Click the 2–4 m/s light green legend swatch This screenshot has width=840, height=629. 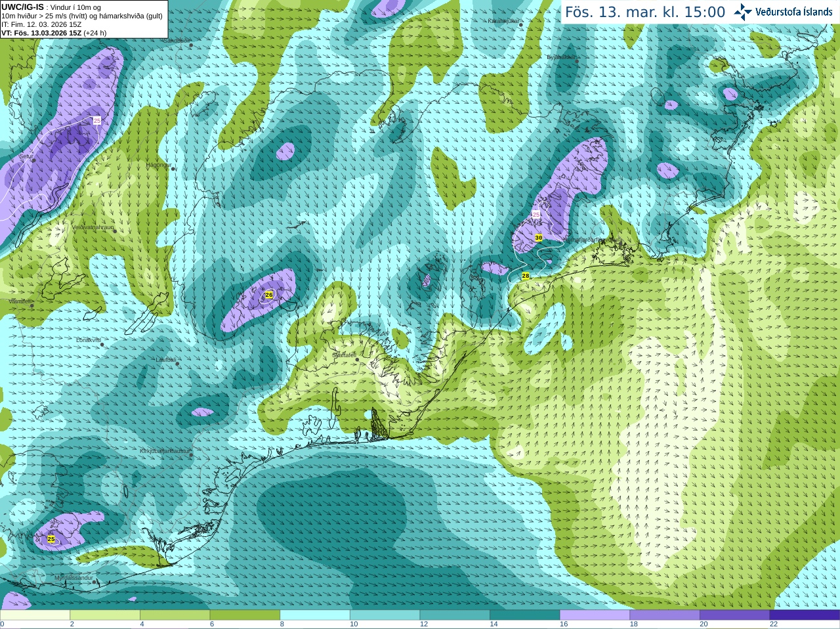tap(105, 615)
